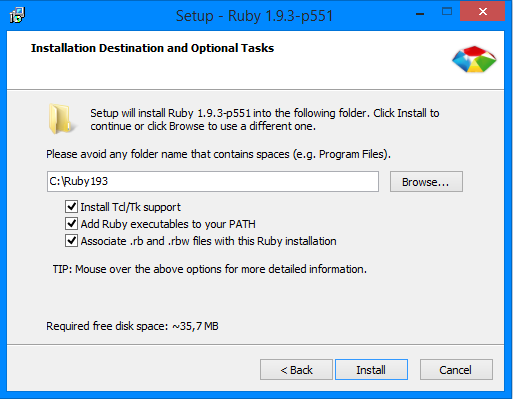Click the 'Required free disk space: ~35,7 MB' text
The image size is (513, 399).
click(x=132, y=326)
